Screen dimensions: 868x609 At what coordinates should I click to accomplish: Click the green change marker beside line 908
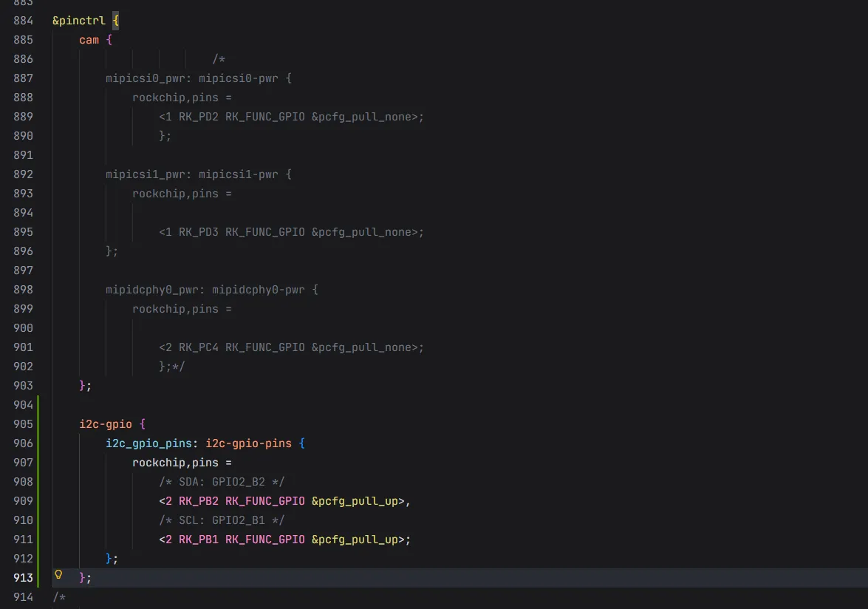(x=38, y=482)
